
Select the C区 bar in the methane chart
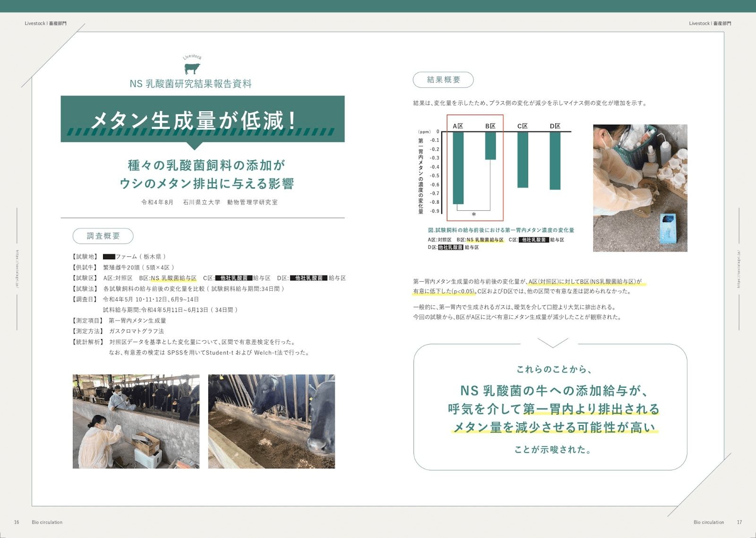pos(522,160)
